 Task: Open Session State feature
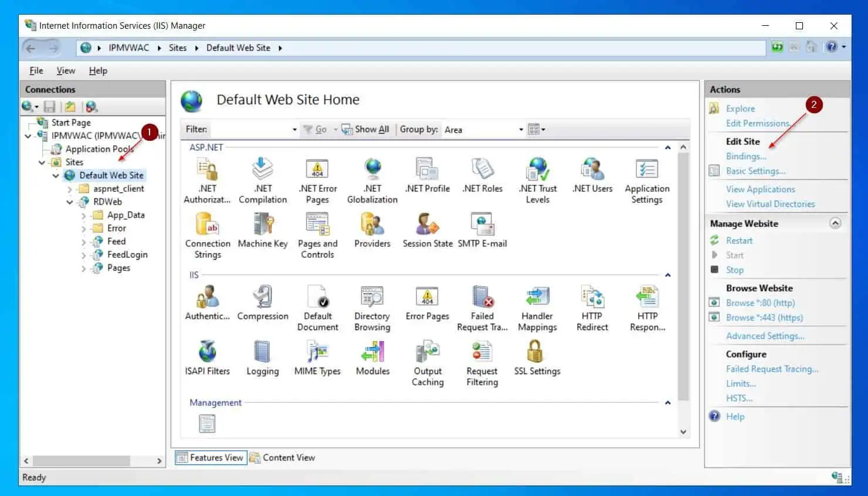(x=428, y=231)
